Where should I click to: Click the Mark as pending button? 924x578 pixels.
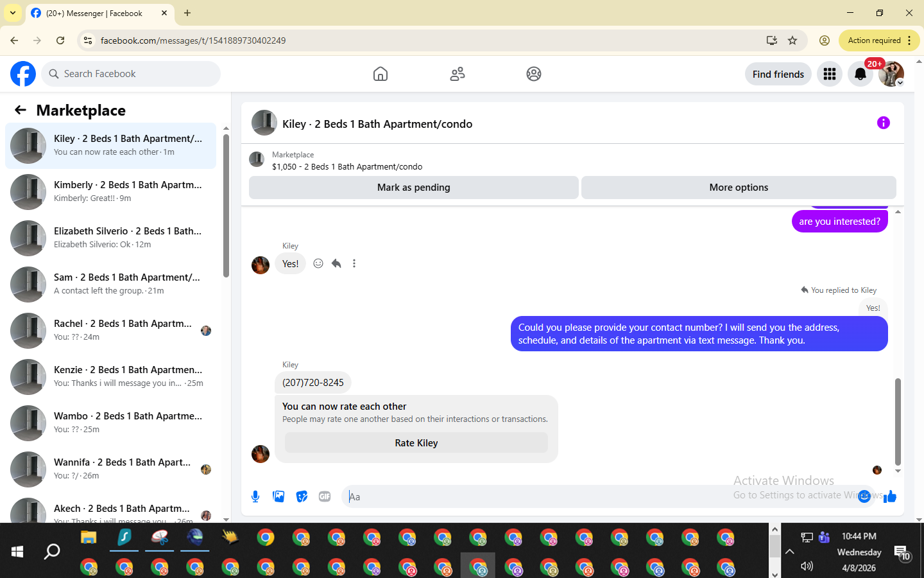tap(414, 188)
